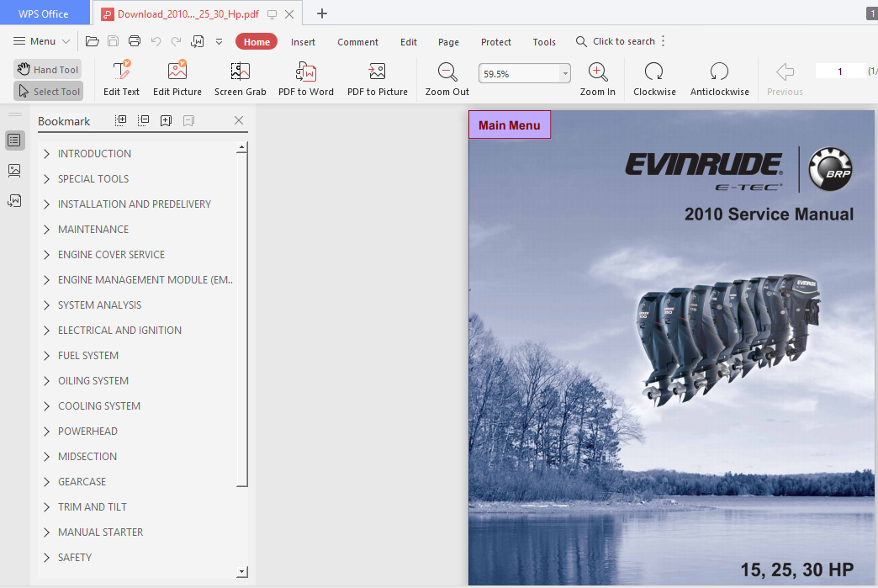Close the Bookmark panel

(x=239, y=120)
